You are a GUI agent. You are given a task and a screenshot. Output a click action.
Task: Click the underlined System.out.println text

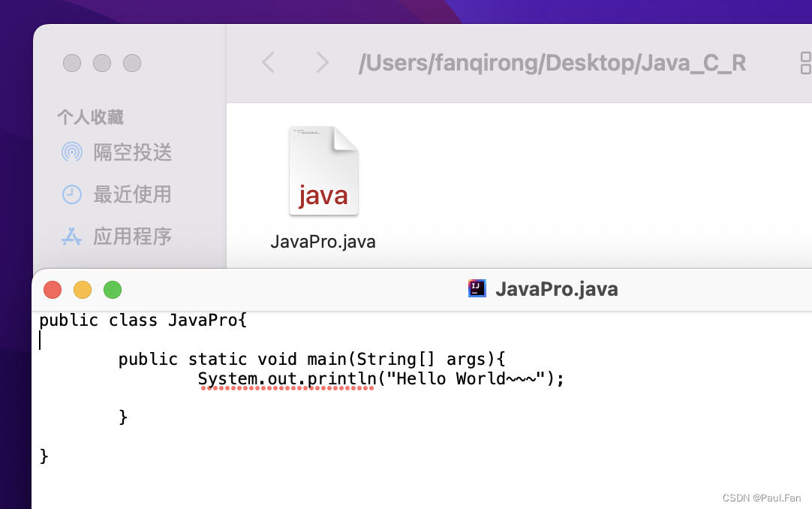tap(287, 379)
